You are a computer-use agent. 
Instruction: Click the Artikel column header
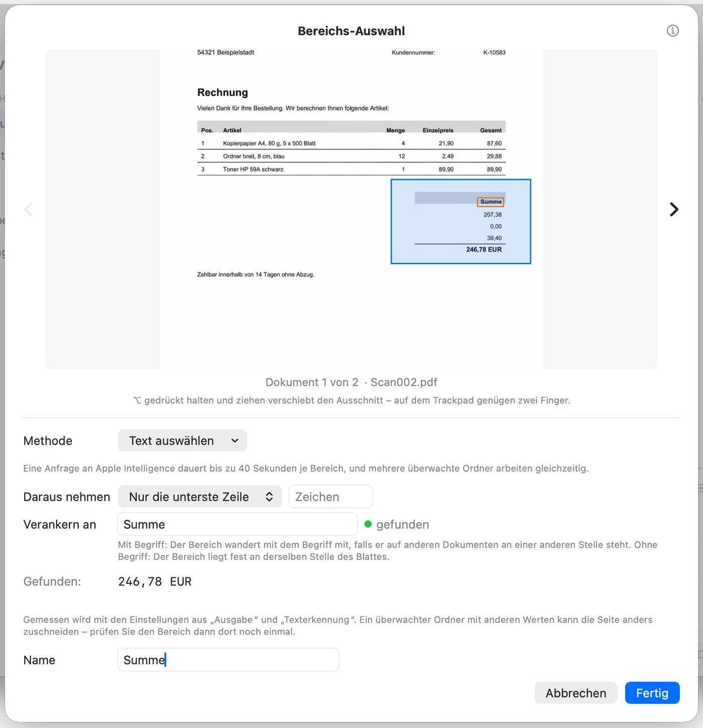pos(232,131)
